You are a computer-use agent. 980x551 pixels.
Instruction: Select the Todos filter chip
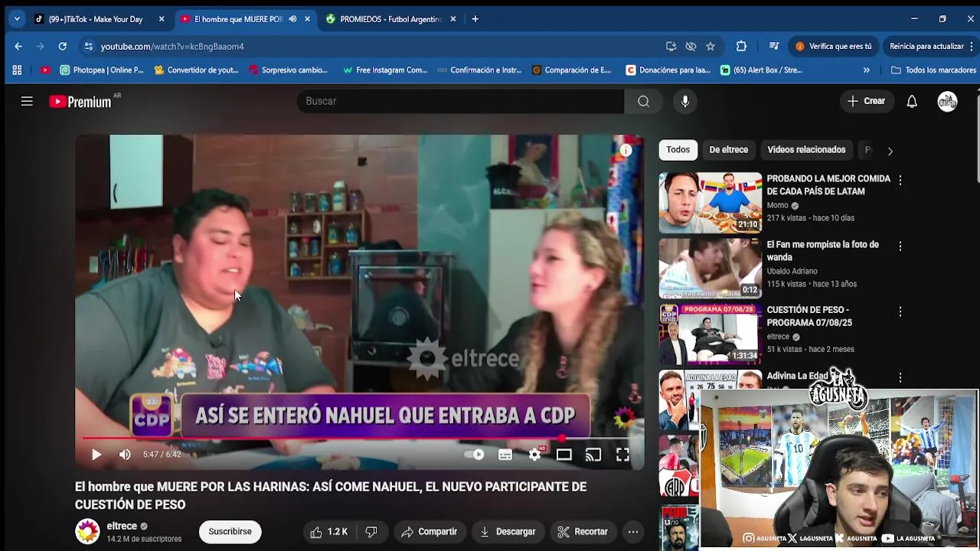678,150
